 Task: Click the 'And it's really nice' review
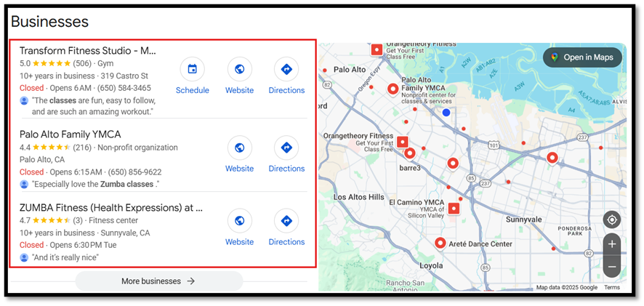pos(65,257)
